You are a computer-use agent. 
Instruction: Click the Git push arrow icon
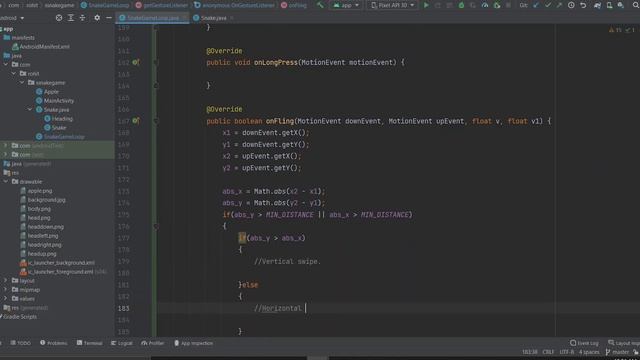tap(559, 5)
